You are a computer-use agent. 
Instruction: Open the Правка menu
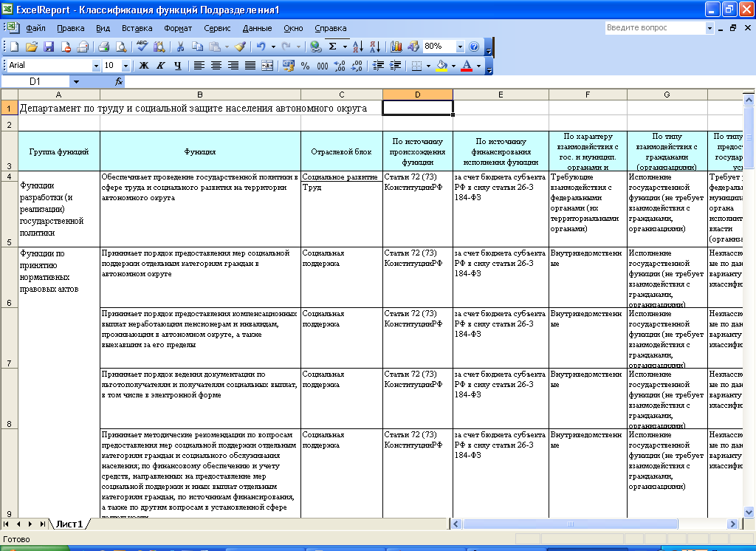pos(70,28)
